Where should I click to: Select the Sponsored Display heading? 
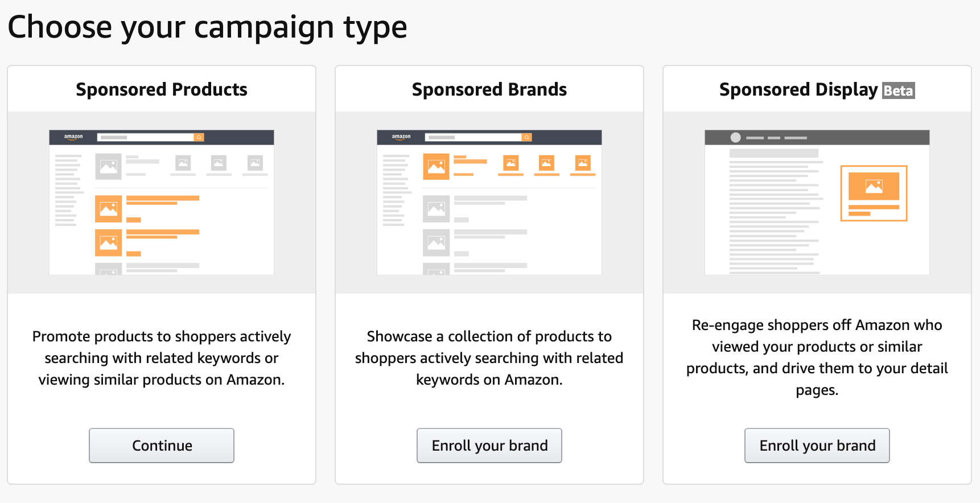click(x=798, y=90)
